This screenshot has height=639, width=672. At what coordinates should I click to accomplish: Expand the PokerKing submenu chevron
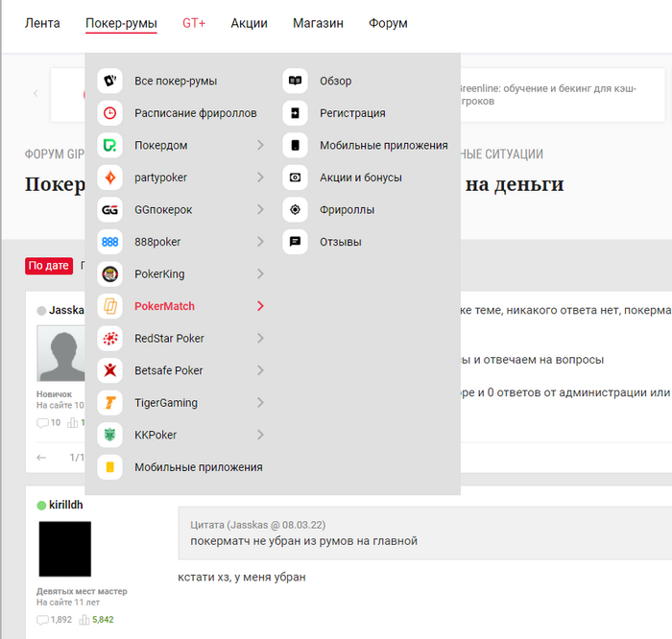[260, 273]
